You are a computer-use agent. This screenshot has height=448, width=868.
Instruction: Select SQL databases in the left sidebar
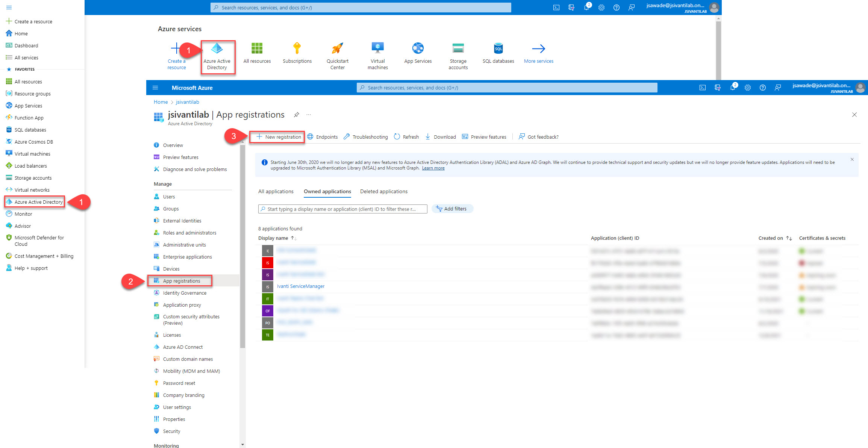click(x=30, y=129)
